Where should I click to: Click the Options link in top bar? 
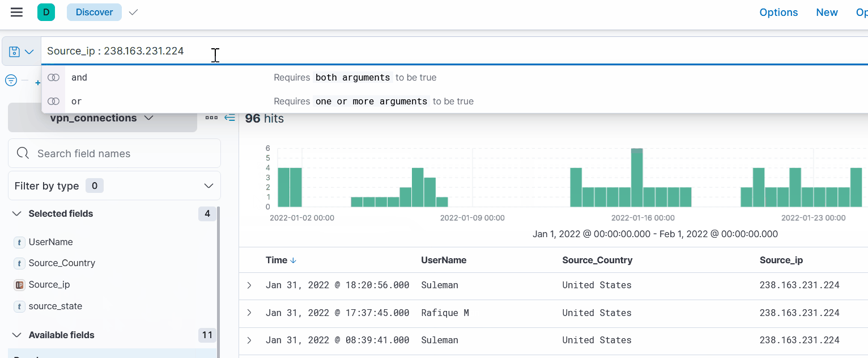778,12
